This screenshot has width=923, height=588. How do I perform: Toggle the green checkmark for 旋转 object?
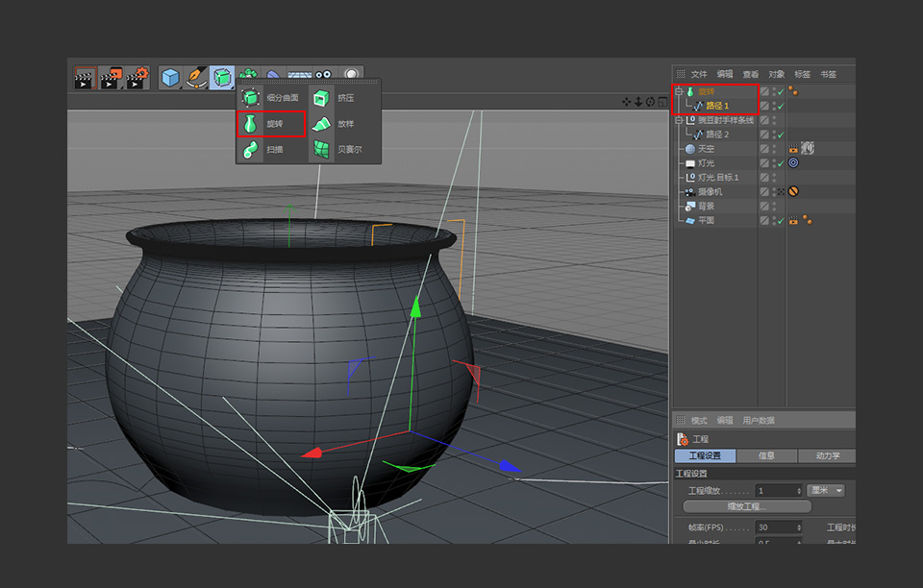[780, 92]
